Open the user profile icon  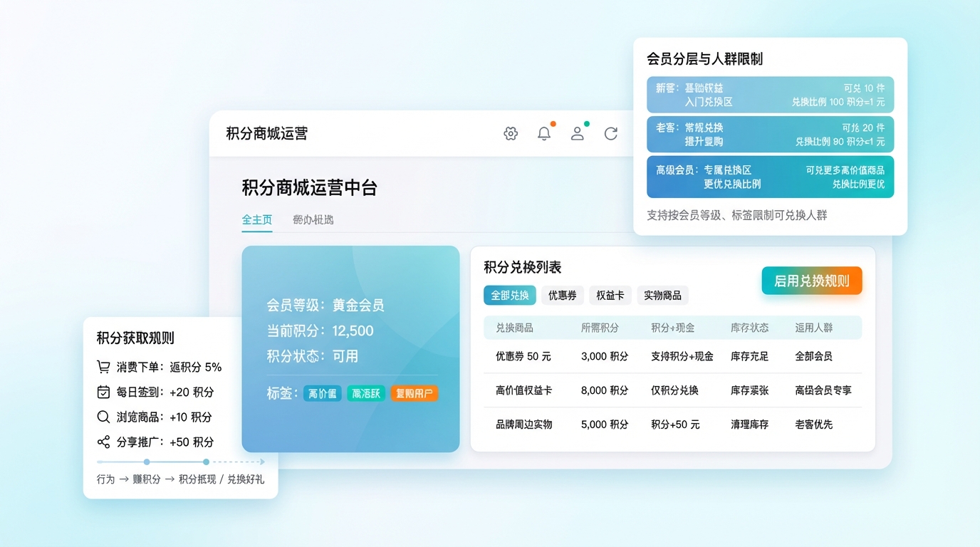(x=578, y=133)
